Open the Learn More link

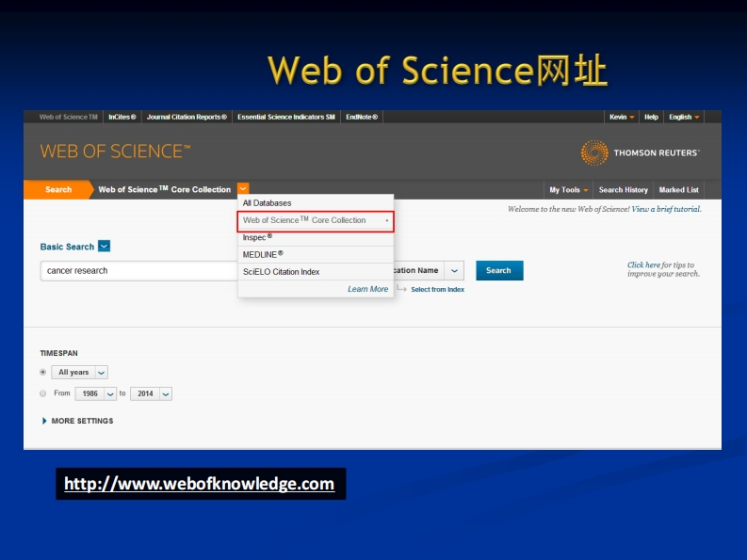[367, 289]
